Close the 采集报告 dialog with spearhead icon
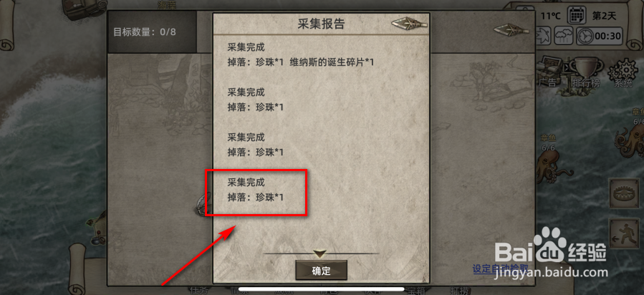This screenshot has width=644, height=295. (408, 24)
